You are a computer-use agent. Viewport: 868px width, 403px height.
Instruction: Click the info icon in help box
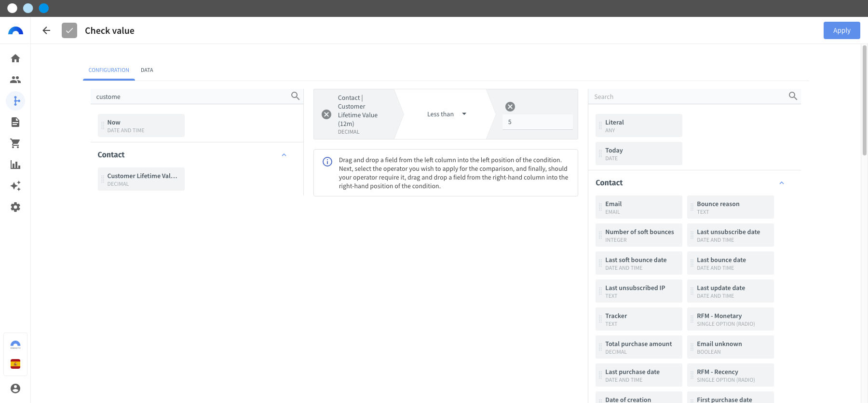point(327,162)
